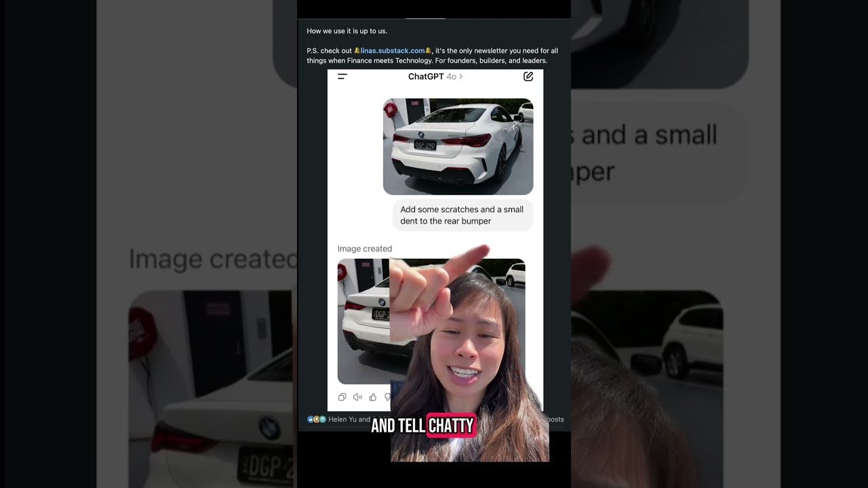Click the drag handle bar at top
This screenshot has height=488, width=868.
[425, 18]
